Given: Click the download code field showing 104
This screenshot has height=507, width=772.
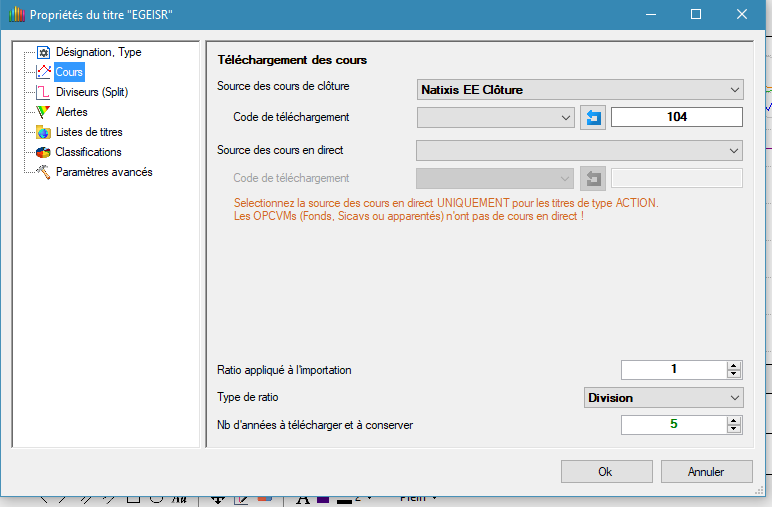Looking at the screenshot, I should click(676, 117).
